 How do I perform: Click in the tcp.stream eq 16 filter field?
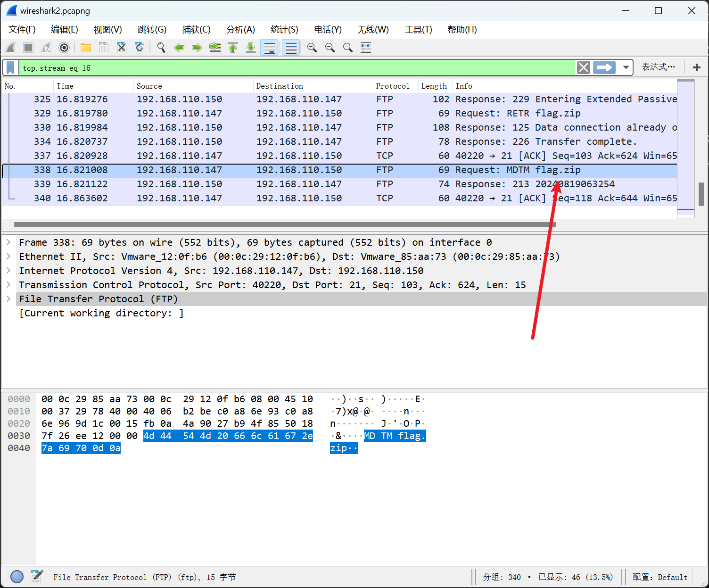tap(297, 67)
